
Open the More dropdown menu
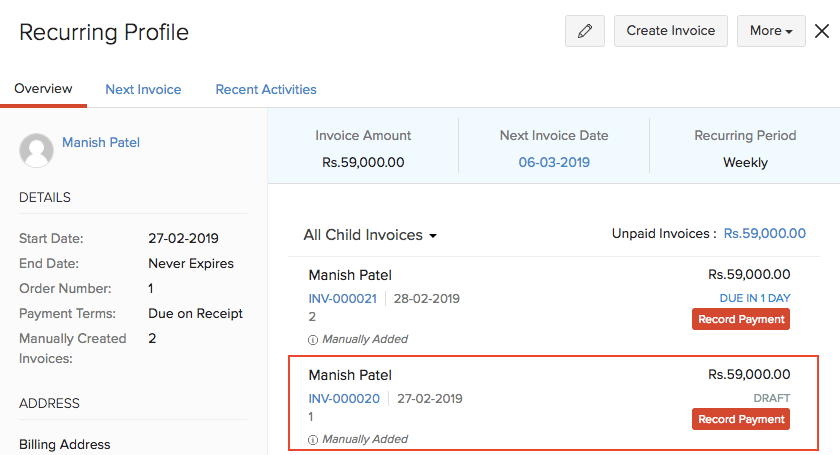[771, 31]
